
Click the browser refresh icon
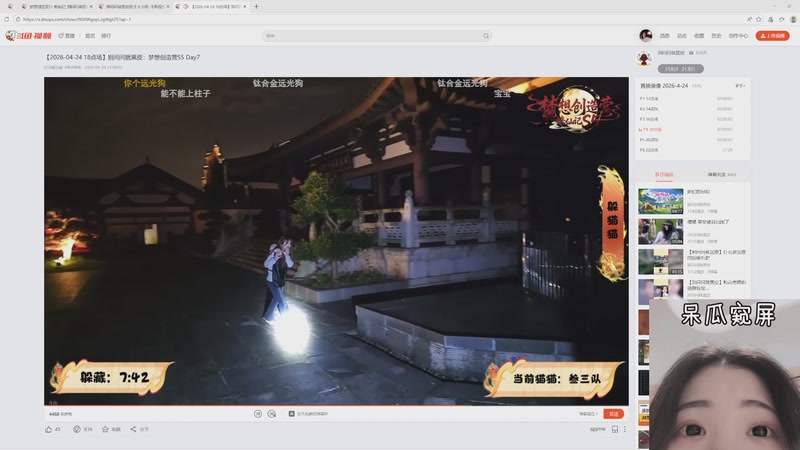click(7, 19)
